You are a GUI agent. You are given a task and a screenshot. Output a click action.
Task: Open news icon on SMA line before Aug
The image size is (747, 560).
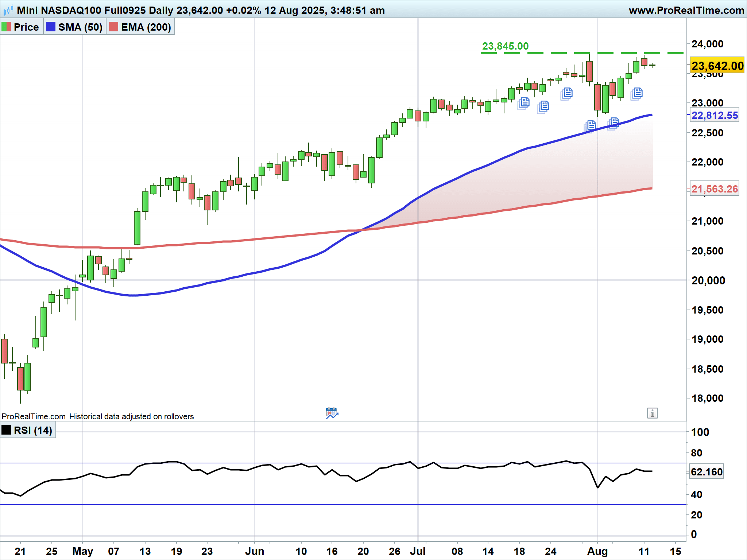click(x=590, y=126)
